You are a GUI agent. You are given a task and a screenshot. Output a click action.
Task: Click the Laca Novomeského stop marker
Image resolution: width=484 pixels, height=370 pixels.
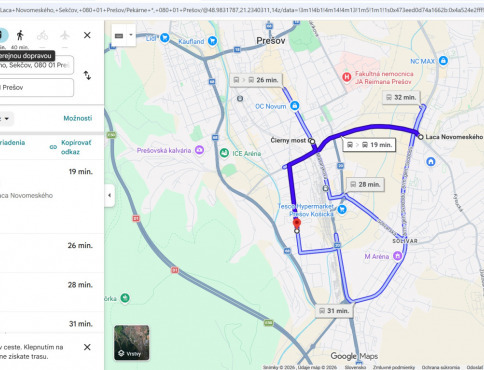point(421,137)
